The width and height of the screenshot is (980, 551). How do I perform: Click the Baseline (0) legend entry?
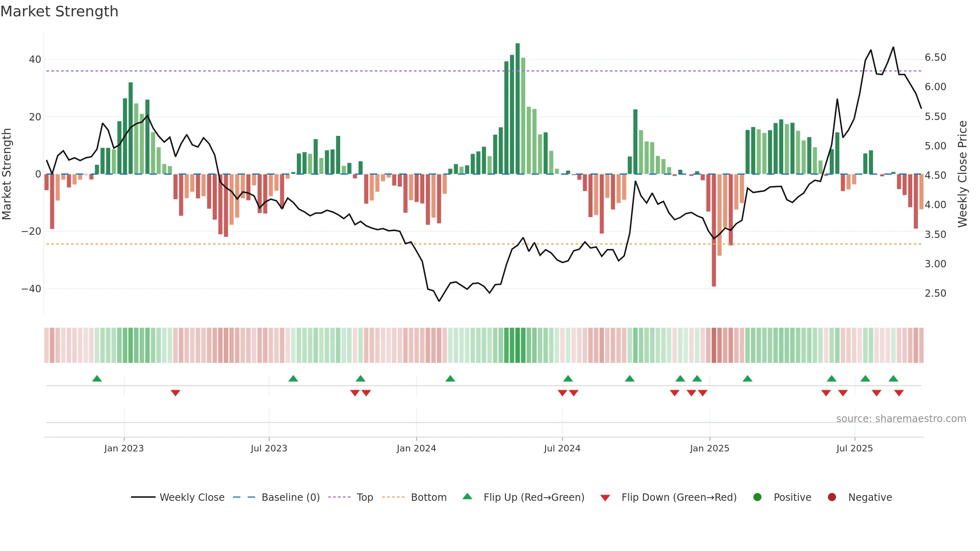tap(276, 497)
